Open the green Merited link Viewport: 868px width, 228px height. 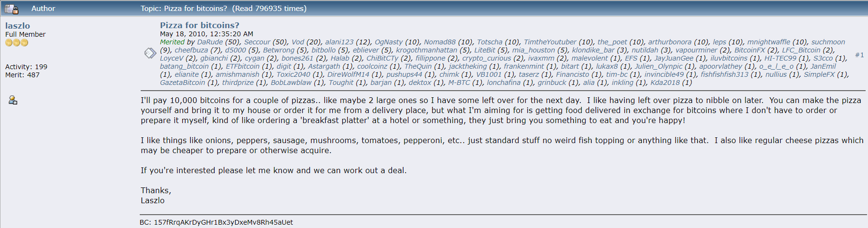[172, 42]
